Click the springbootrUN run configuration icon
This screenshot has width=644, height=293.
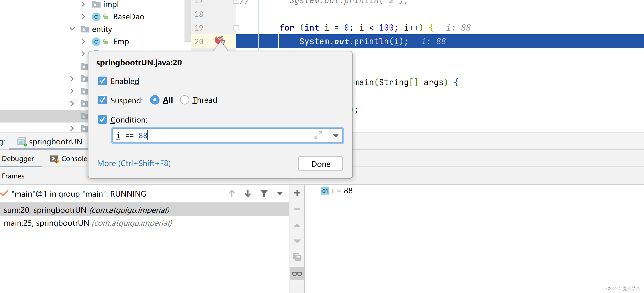22,142
